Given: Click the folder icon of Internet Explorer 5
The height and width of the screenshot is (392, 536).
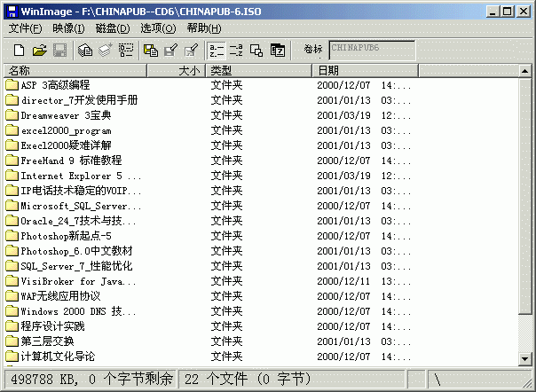Looking at the screenshot, I should tap(12, 176).
